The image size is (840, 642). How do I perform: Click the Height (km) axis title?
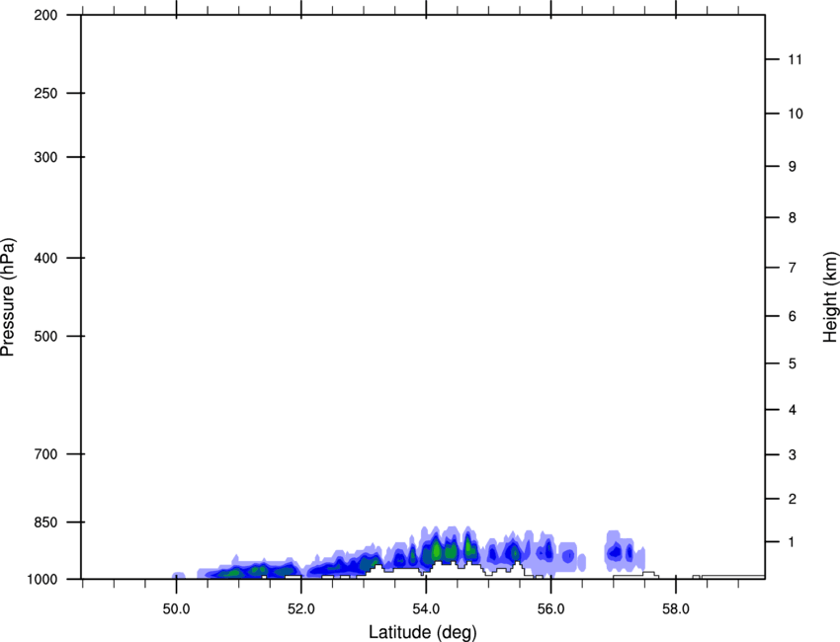coord(830,297)
